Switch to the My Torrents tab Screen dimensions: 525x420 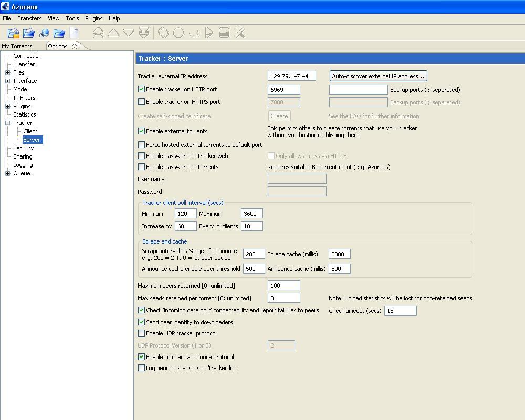tap(17, 46)
